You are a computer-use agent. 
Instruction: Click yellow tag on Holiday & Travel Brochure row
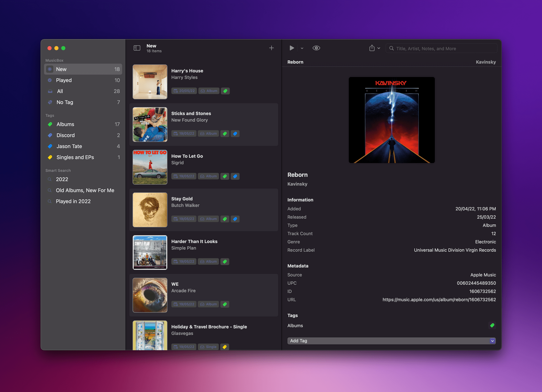225,347
